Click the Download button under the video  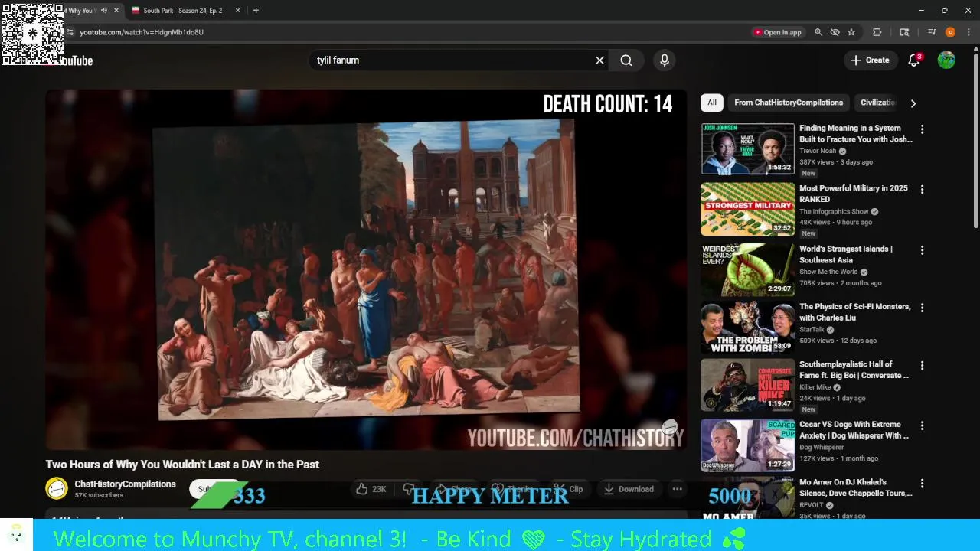tap(628, 489)
